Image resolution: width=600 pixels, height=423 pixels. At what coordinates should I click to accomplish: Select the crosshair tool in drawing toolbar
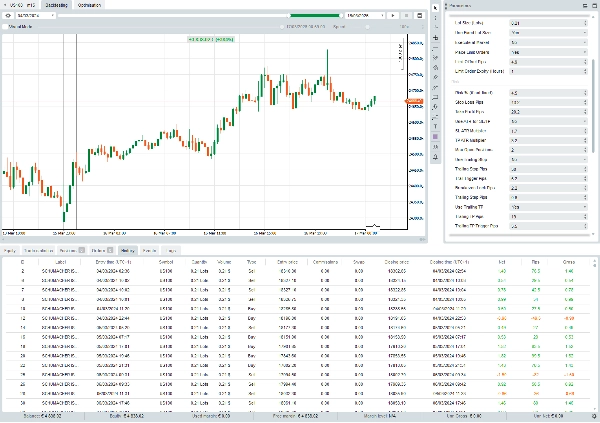435,37
